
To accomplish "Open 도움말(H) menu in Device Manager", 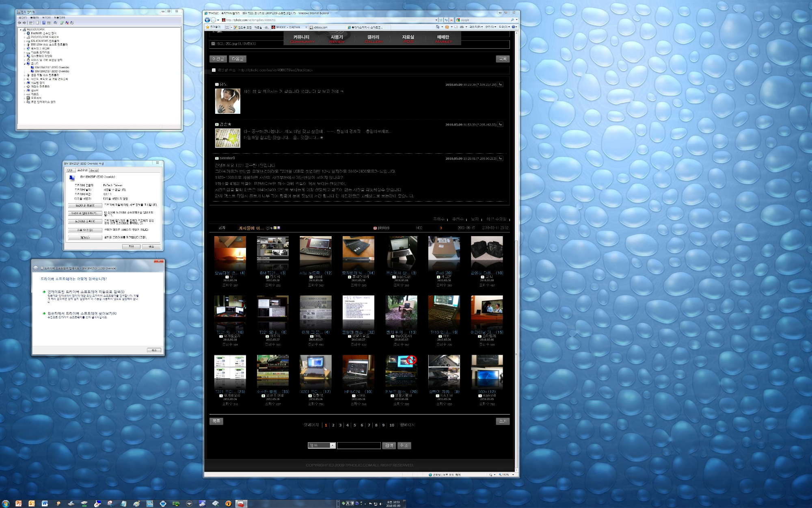I will pos(59,17).
